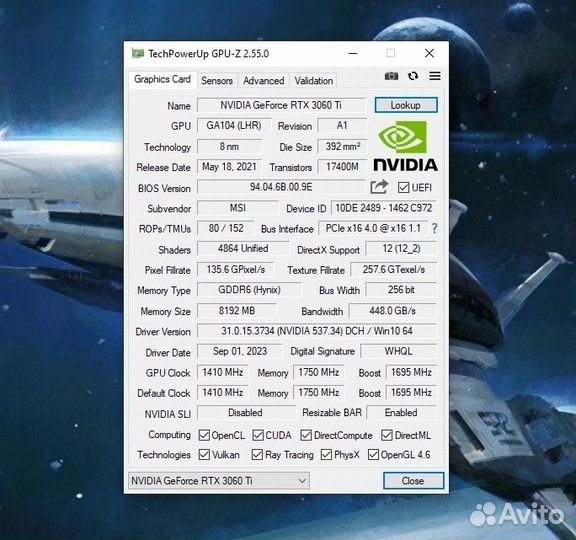The width and height of the screenshot is (576, 540).
Task: Click the GPU Clock 1410 MHz value
Action: 223,372
